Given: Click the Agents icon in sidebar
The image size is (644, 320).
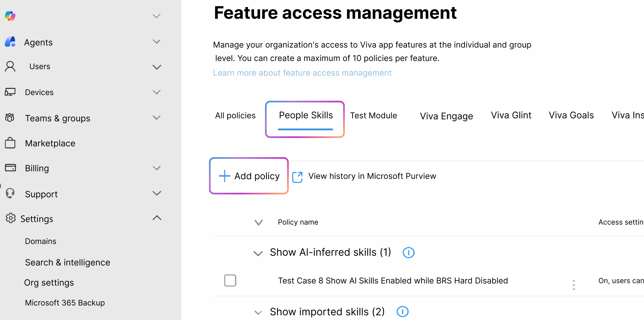Looking at the screenshot, I should pyautogui.click(x=10, y=42).
